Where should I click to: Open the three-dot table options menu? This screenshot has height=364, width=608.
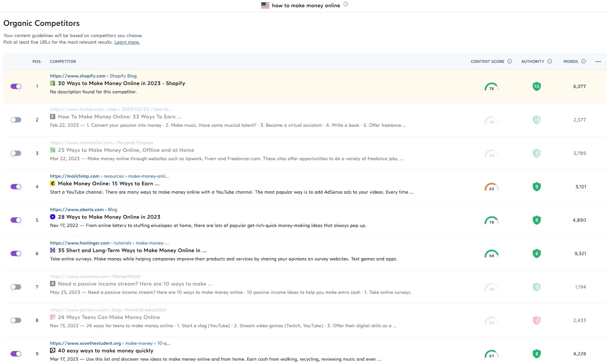pyautogui.click(x=598, y=61)
